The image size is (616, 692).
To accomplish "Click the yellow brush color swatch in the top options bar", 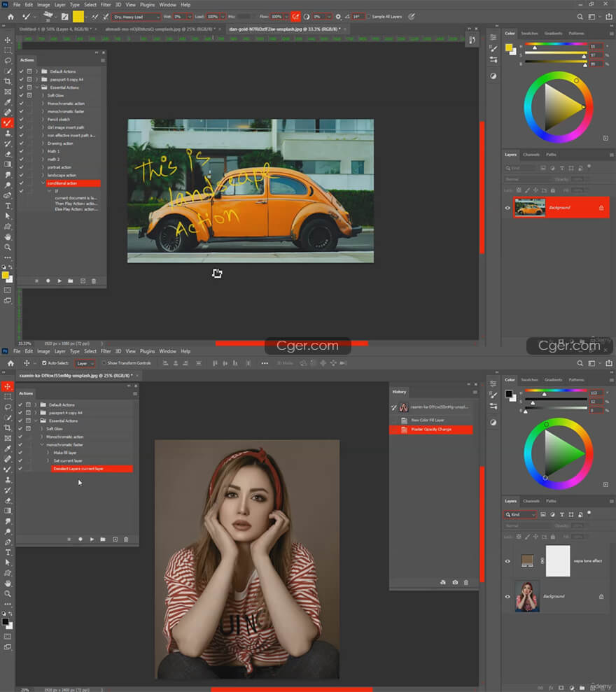I will tap(78, 17).
